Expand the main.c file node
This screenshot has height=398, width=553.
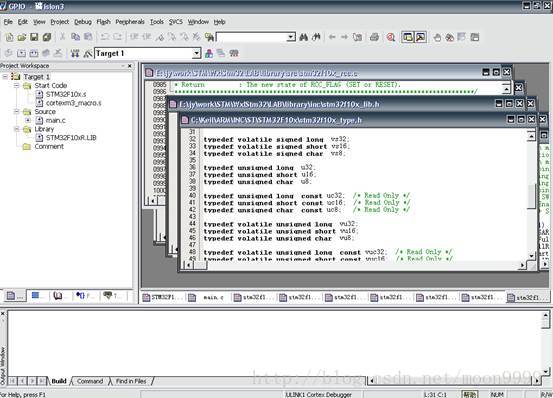pyautogui.click(x=28, y=120)
